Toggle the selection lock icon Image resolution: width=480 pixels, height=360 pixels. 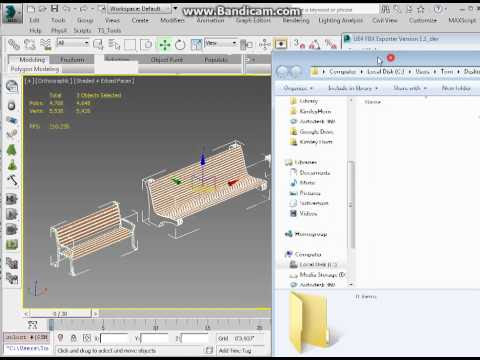pyautogui.click(x=73, y=338)
